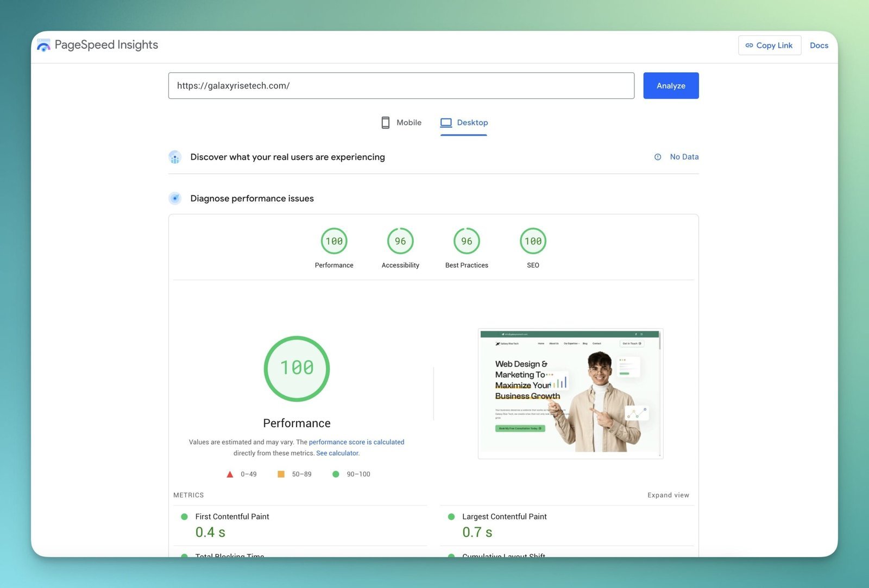Click the info icon next to No Data
Viewport: 869px width, 588px height.
point(657,157)
